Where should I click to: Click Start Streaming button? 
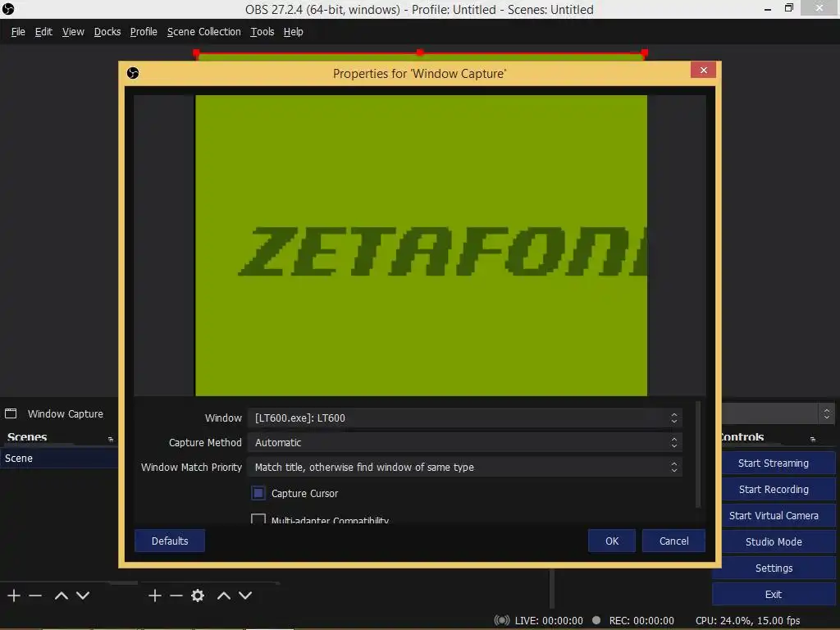point(774,463)
